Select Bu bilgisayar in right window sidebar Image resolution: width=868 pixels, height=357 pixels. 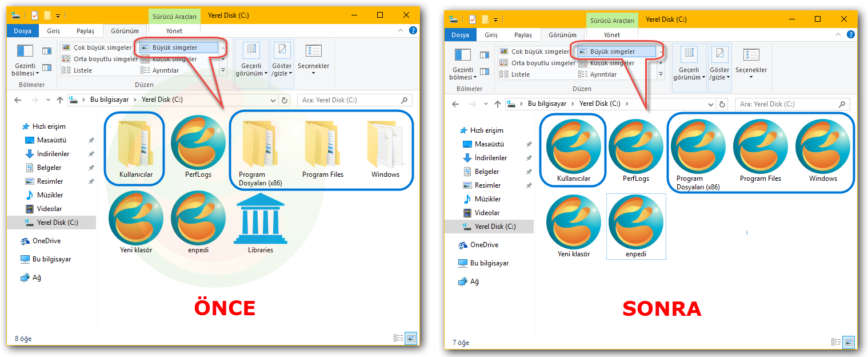(x=483, y=263)
